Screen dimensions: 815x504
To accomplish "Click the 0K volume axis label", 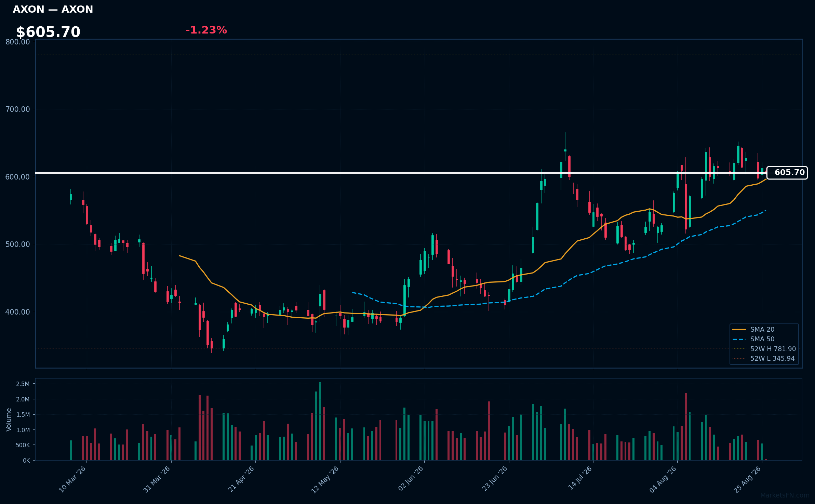I will click(26, 461).
